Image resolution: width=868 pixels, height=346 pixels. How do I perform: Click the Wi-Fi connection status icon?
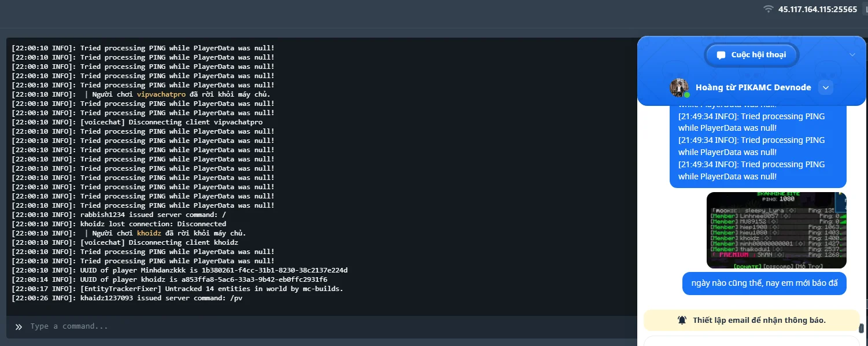pos(768,9)
